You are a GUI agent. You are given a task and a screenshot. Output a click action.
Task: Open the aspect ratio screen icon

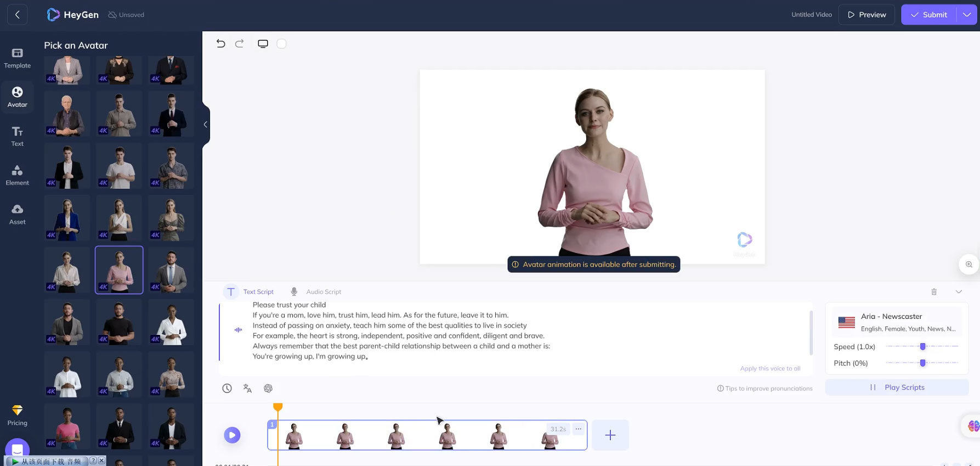(263, 44)
